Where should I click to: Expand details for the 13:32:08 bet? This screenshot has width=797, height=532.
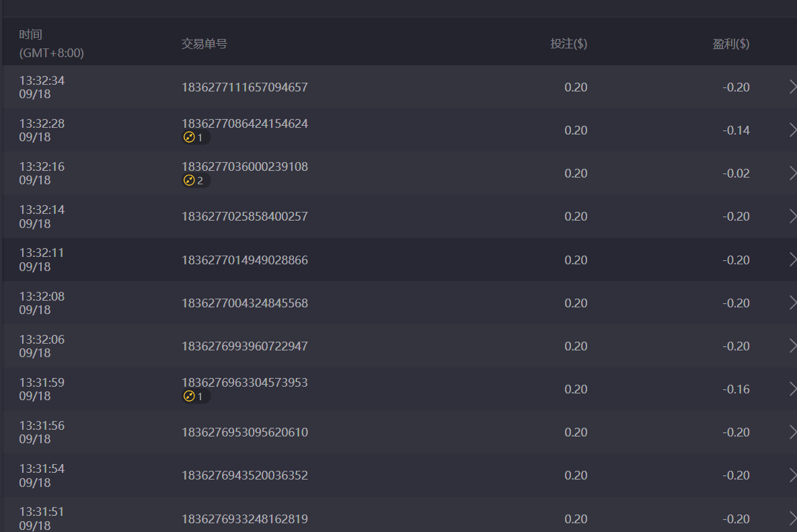point(792,303)
